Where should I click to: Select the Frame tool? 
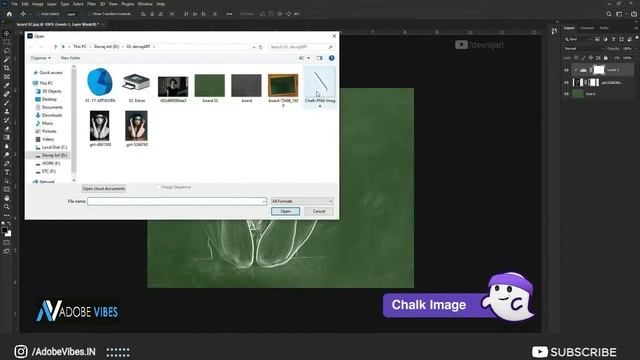point(7,77)
